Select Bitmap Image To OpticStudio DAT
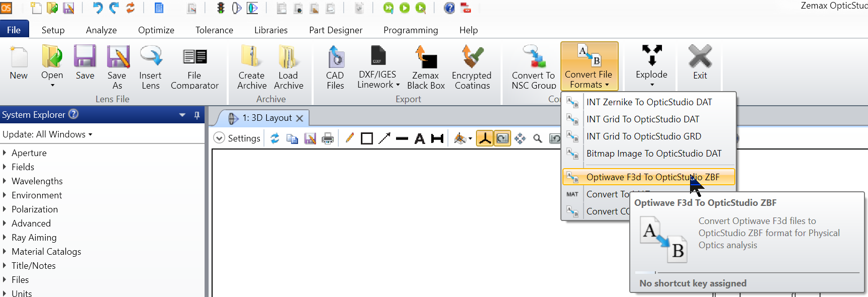Image resolution: width=868 pixels, height=297 pixels. coord(648,154)
